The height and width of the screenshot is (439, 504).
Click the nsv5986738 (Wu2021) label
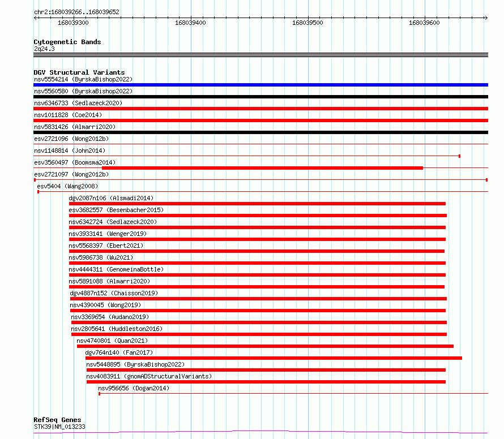[x=101, y=257]
